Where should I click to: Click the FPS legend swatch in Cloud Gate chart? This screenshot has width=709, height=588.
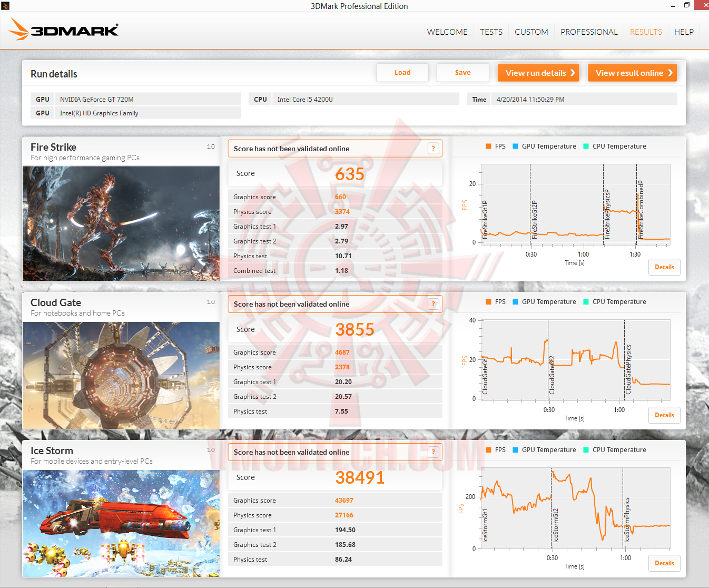[x=488, y=302]
